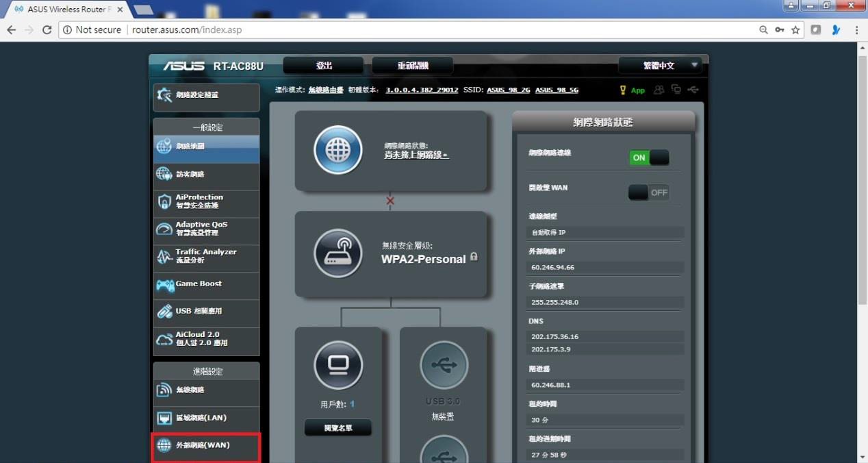This screenshot has width=868, height=463.
Task: Click the Game Boost gamepad icon
Action: click(164, 284)
